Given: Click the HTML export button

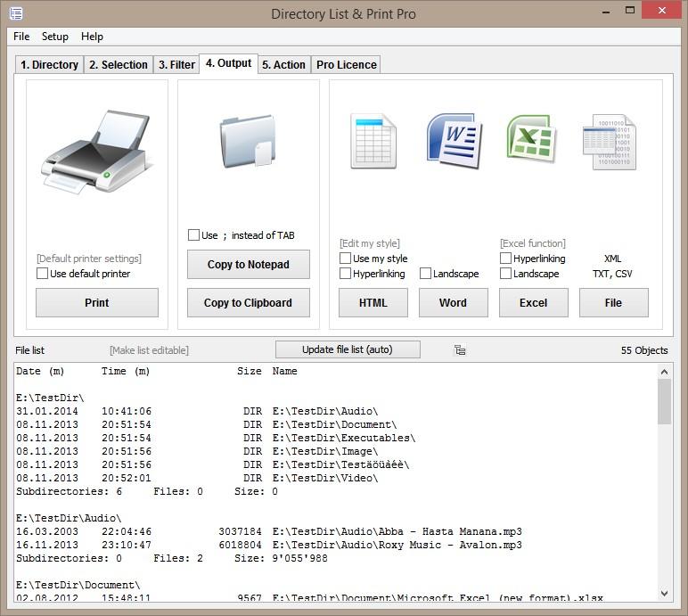Looking at the screenshot, I should coord(373,302).
